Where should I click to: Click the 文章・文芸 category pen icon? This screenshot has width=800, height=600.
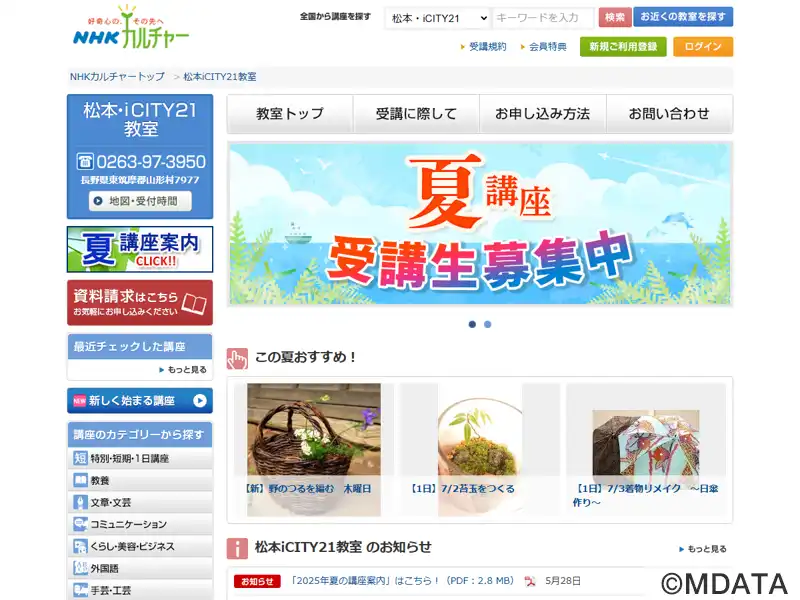point(80,502)
